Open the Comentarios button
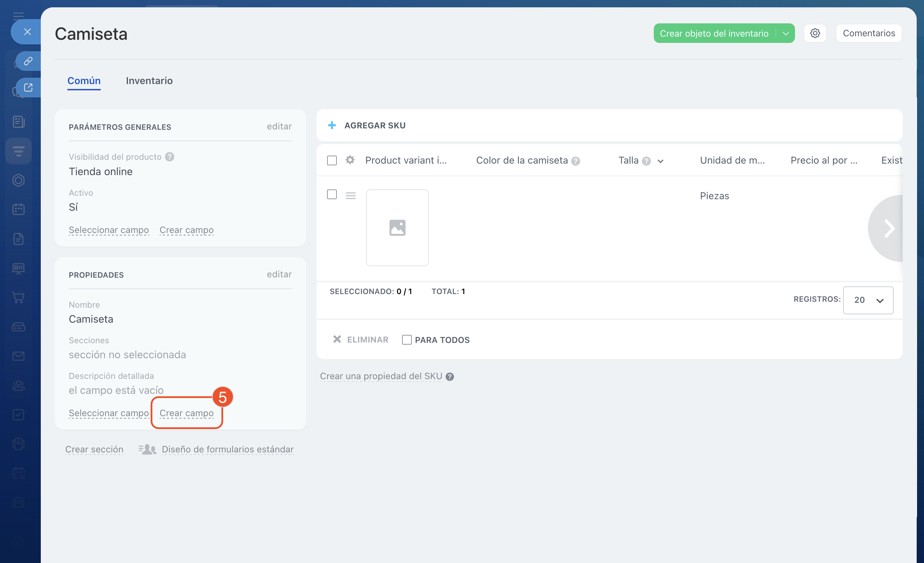This screenshot has width=924, height=563. [x=869, y=33]
